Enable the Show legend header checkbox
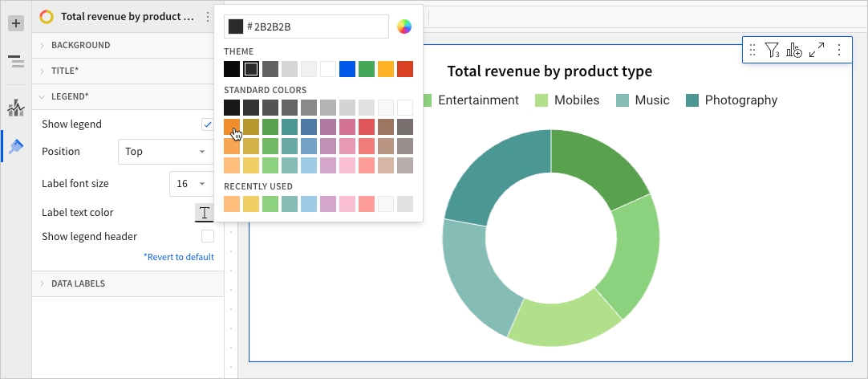The height and width of the screenshot is (379, 868). pyautogui.click(x=208, y=237)
